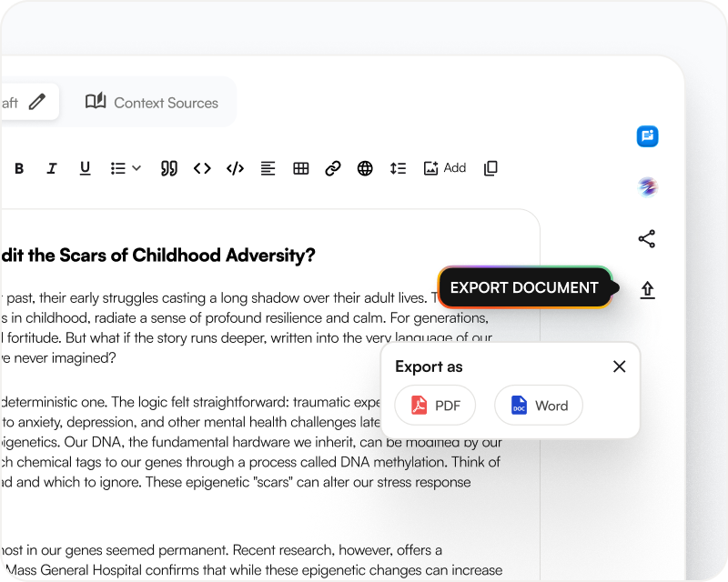The width and height of the screenshot is (728, 582).
Task: Insert a code block
Action: (235, 168)
